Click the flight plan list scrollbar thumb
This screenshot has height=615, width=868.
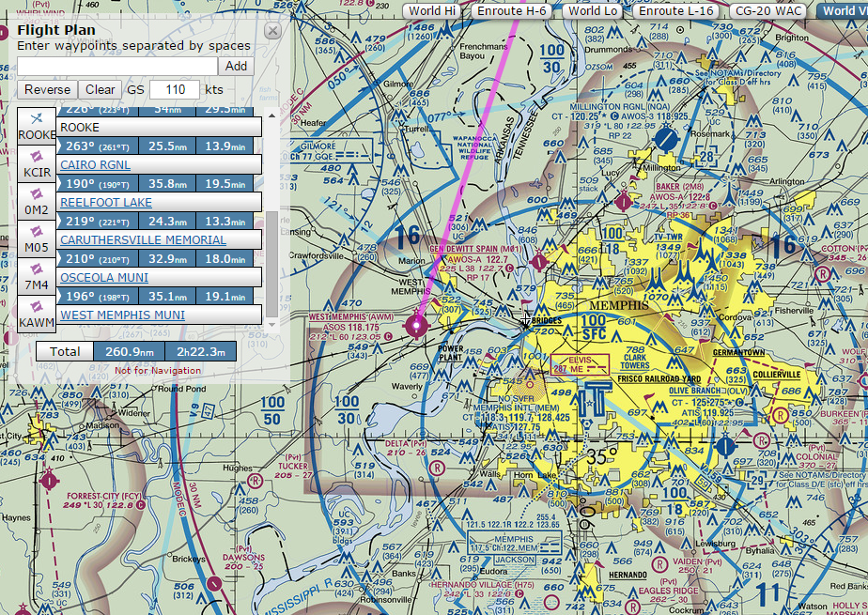pyautogui.click(x=271, y=264)
